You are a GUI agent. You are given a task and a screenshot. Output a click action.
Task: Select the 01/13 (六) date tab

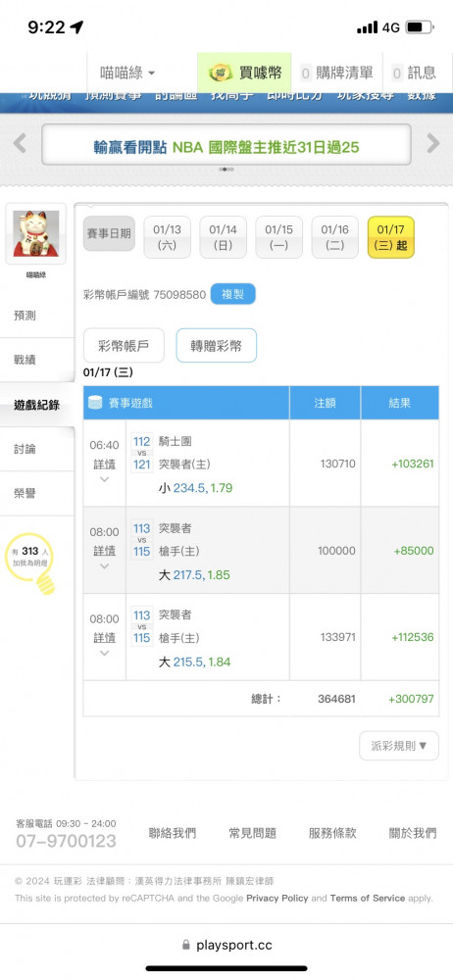(x=167, y=237)
